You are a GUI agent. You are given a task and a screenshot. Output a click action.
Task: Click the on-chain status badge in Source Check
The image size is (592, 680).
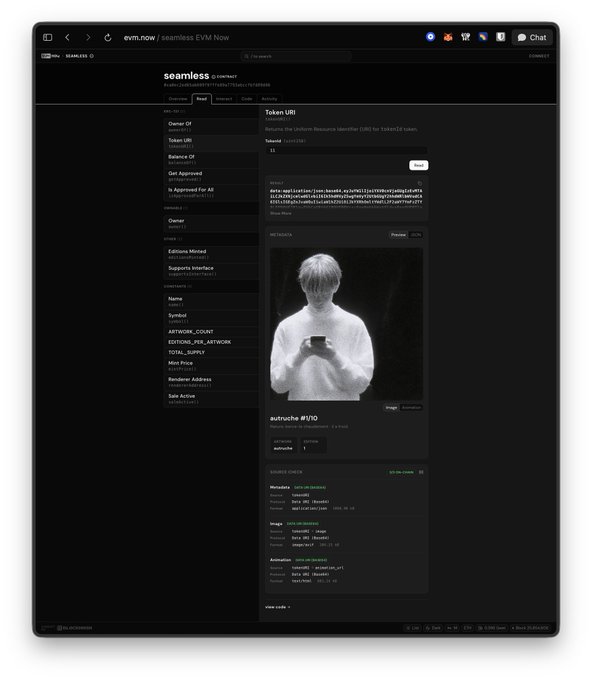pyautogui.click(x=401, y=472)
